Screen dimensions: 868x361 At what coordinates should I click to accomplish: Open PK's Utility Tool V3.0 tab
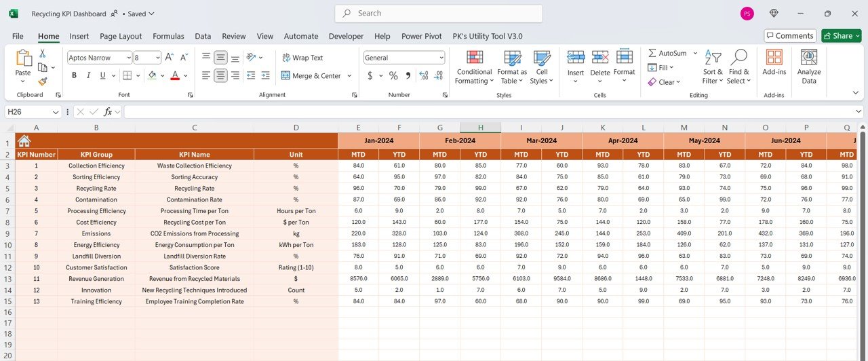click(x=486, y=37)
